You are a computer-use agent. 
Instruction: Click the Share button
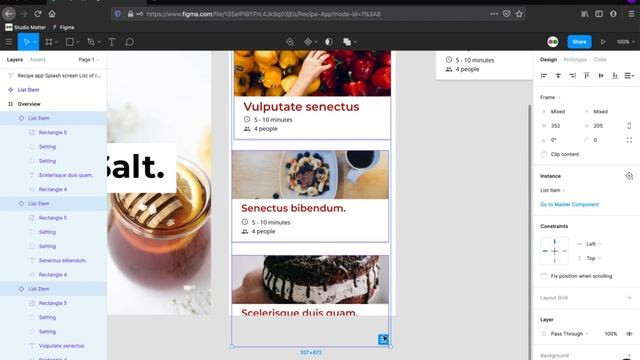point(579,42)
